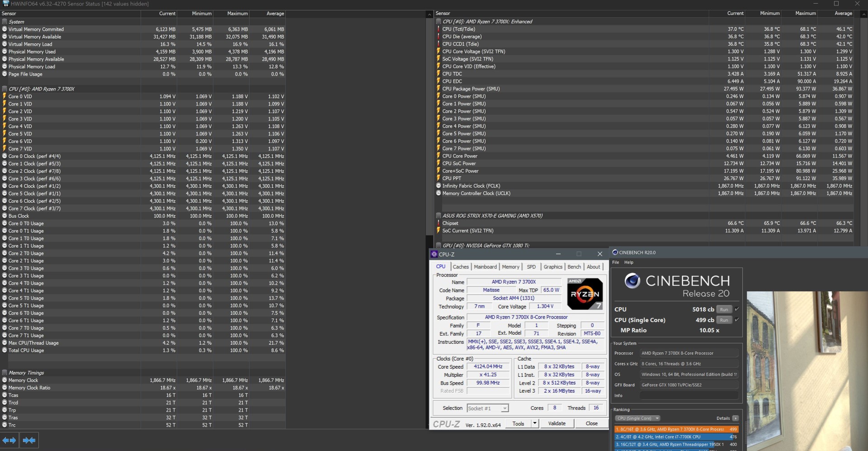This screenshot has height=451, width=868.
Task: Click the icon beside Page File Usage
Action: point(5,74)
